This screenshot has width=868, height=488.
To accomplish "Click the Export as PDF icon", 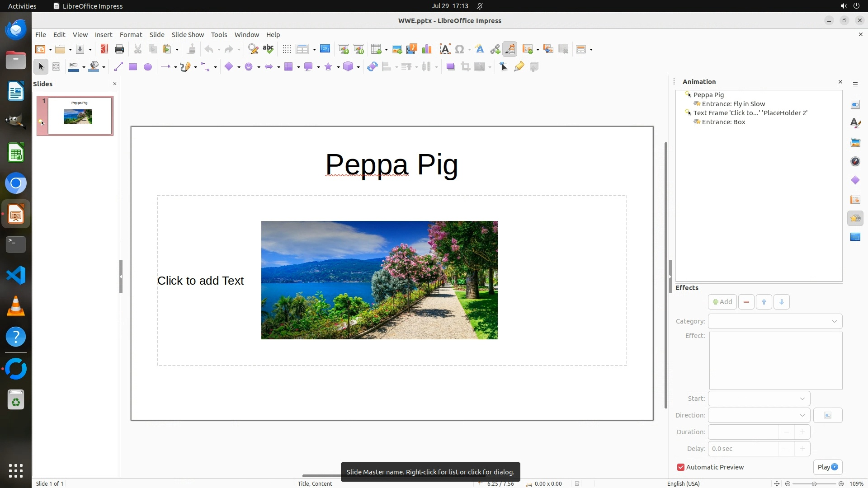I will point(104,49).
